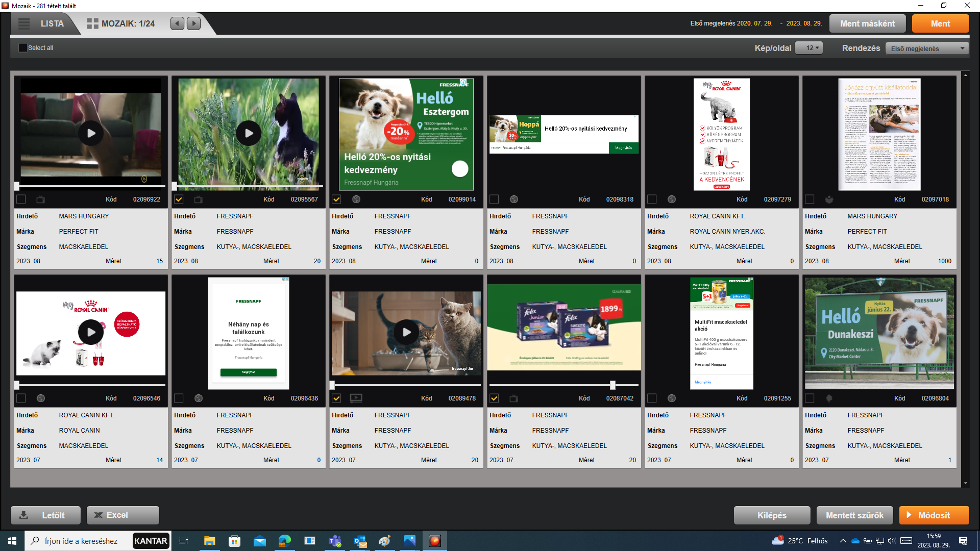Play the Perfect Fit video 02096922
Image resolution: width=980 pixels, height=551 pixels.
click(91, 133)
